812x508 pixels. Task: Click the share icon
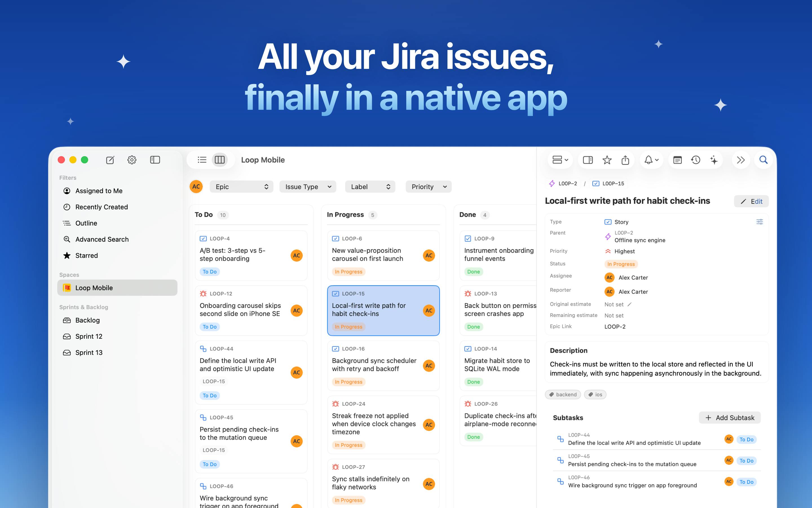click(625, 160)
